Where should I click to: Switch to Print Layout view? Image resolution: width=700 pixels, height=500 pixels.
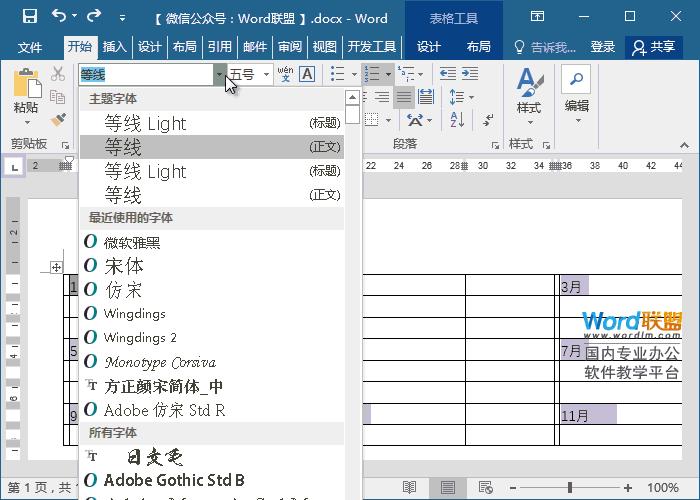coord(447,487)
